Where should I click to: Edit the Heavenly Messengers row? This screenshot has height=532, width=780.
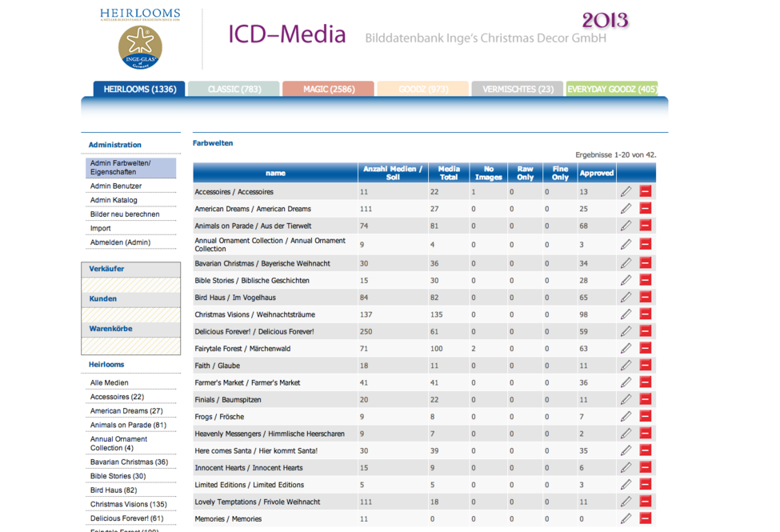click(626, 434)
